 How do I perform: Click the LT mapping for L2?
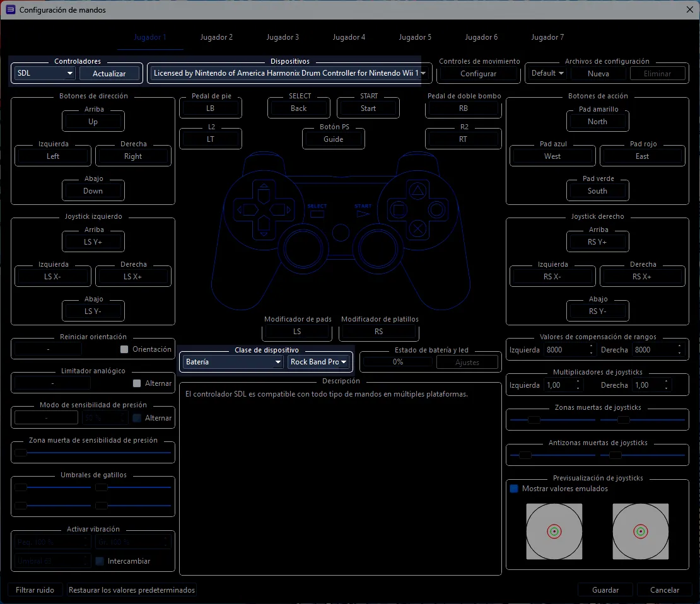(210, 139)
